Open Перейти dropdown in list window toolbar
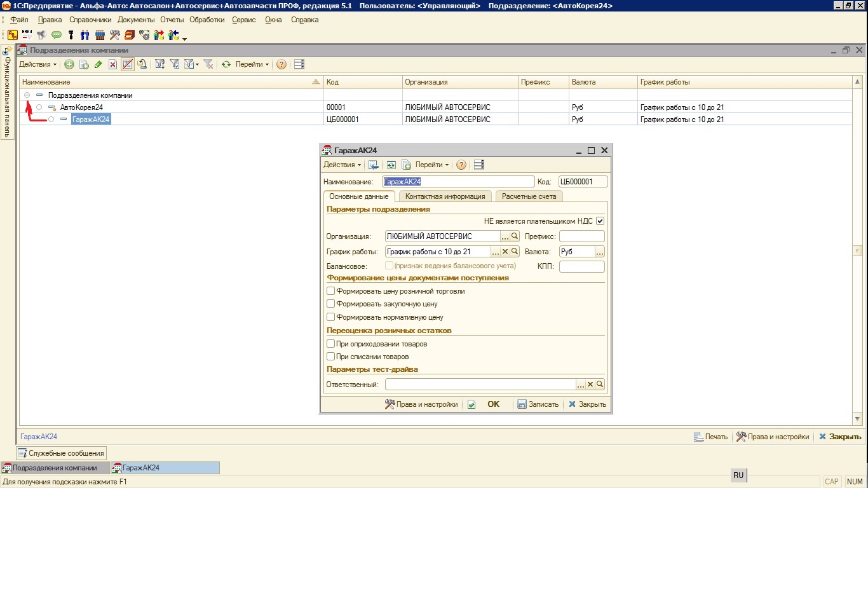Viewport: 868px width, 614px height. coord(252,64)
